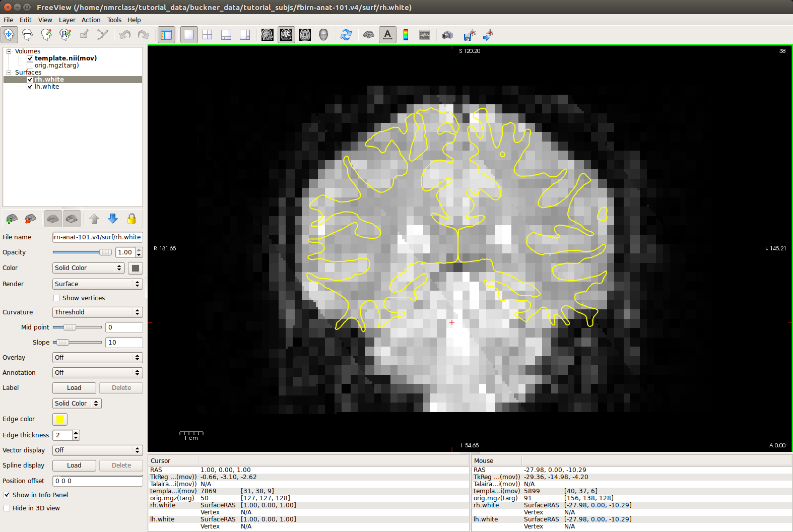Click the camera screenshot icon
This screenshot has height=532, width=793.
click(x=447, y=35)
